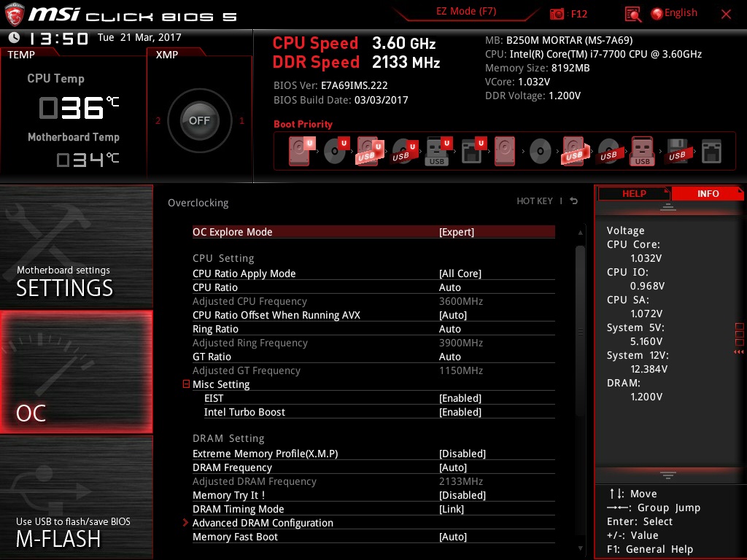
Task: Switch to EZ Mode (F7)
Action: coord(466,12)
